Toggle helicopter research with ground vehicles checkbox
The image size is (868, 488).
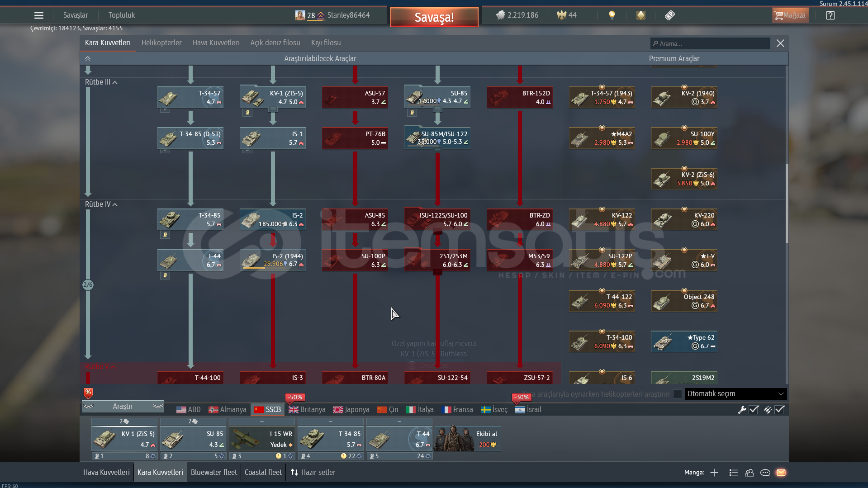678,394
